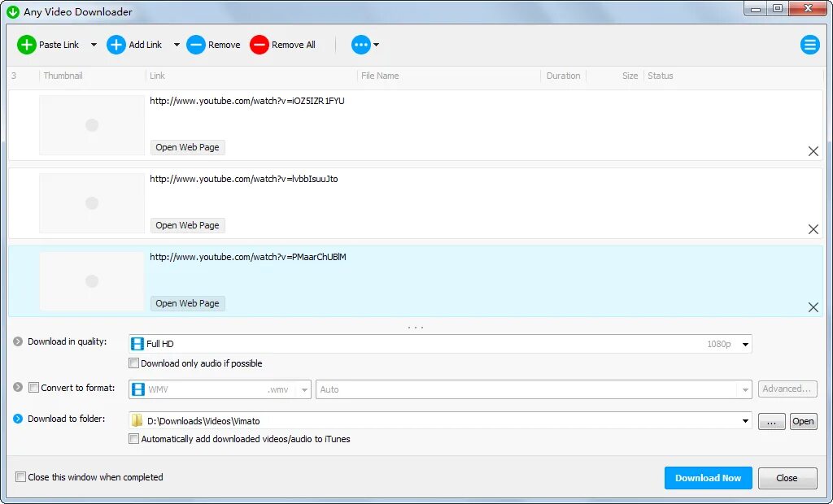Remove the lvbbIsuuJto row with its X
The height and width of the screenshot is (504, 833).
tap(813, 229)
